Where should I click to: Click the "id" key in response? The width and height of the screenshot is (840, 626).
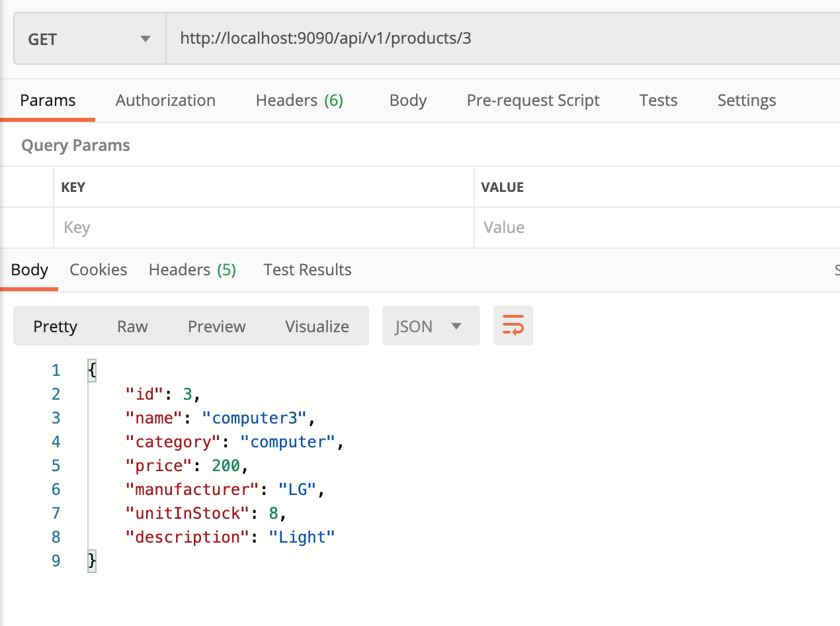coord(144,394)
